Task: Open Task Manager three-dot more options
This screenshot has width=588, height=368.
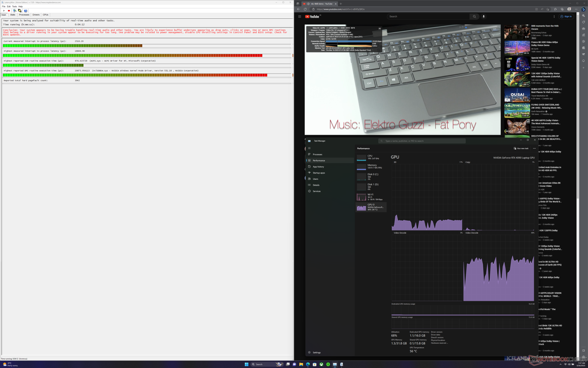Action: click(x=534, y=148)
